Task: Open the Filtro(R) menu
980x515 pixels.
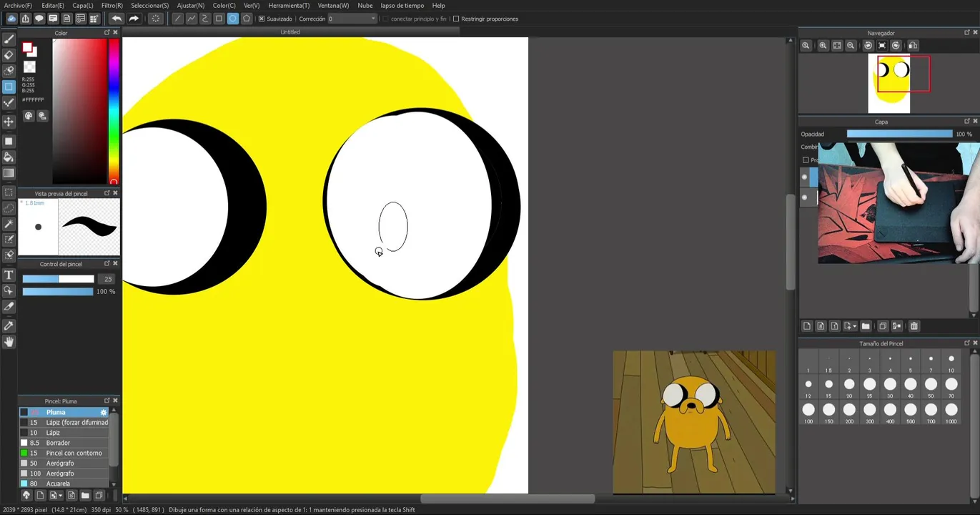Action: (x=112, y=6)
